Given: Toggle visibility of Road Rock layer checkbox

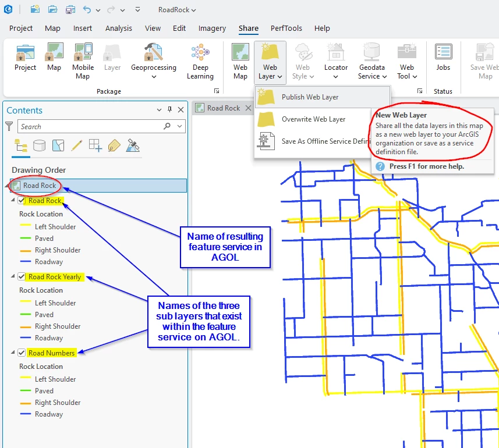Looking at the screenshot, I should coord(22,201).
